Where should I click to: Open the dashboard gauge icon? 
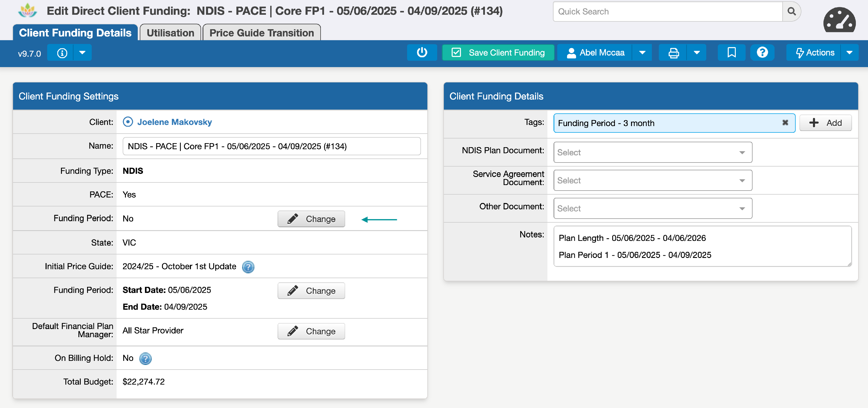pos(839,20)
